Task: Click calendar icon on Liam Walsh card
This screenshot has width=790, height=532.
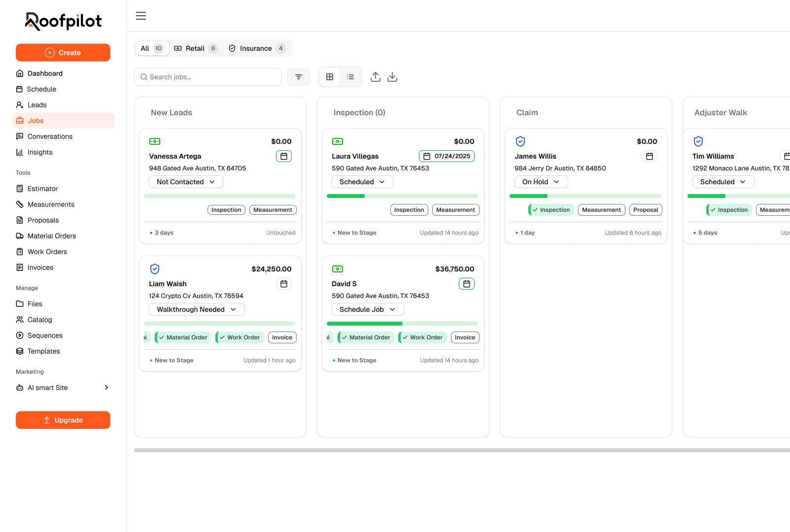Action: [x=284, y=284]
